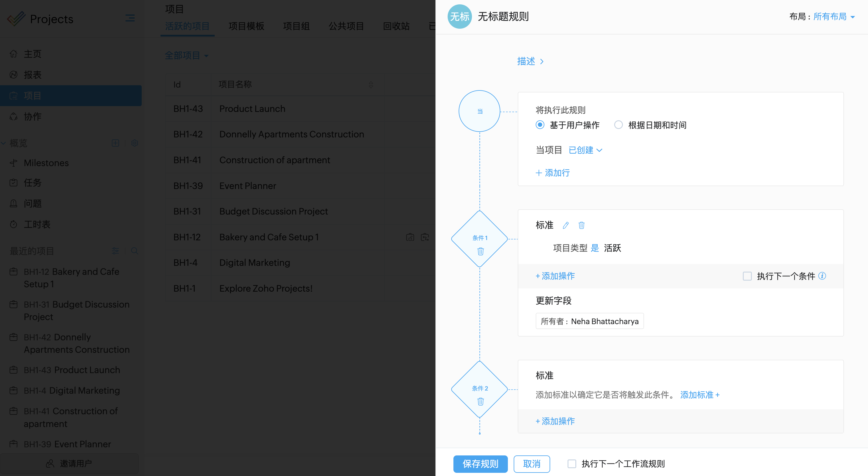Click 添加标准 + link
This screenshot has width=868, height=476.
pyautogui.click(x=699, y=395)
